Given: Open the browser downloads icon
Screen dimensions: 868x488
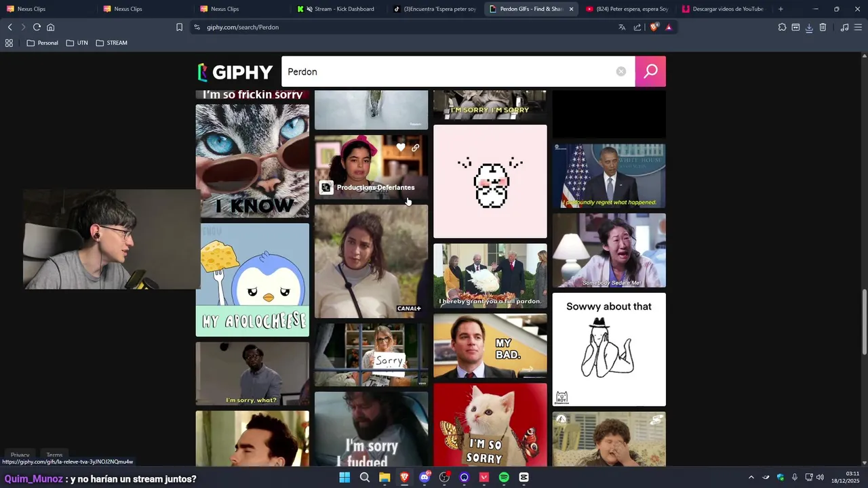Looking at the screenshot, I should point(809,27).
